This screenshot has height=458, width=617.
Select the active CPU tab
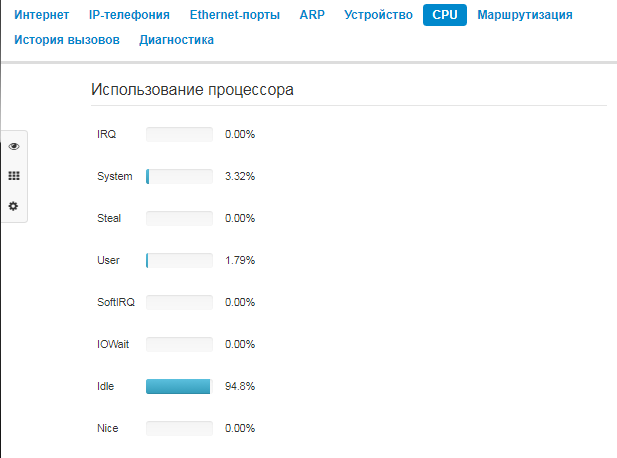pos(445,15)
